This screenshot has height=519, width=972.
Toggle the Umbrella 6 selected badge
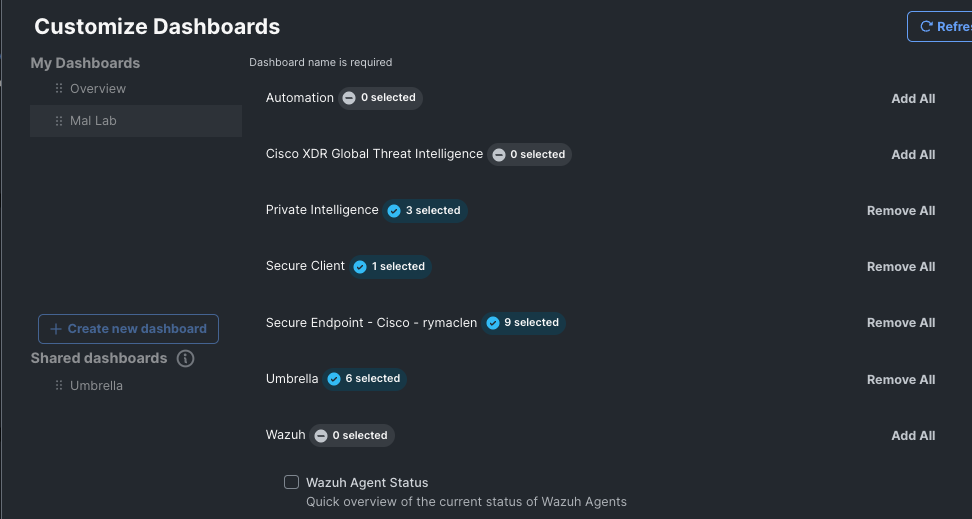click(364, 379)
